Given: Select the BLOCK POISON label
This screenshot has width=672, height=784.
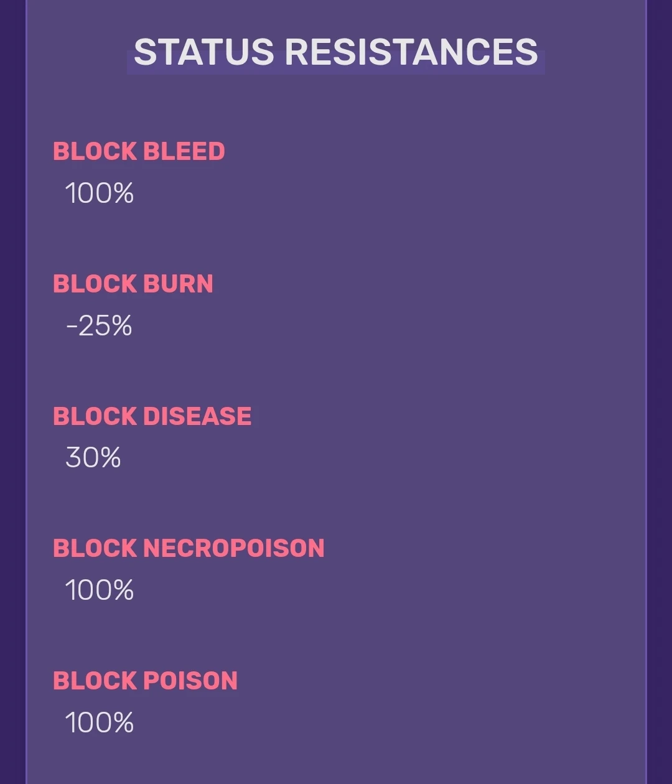Looking at the screenshot, I should pos(145,681).
